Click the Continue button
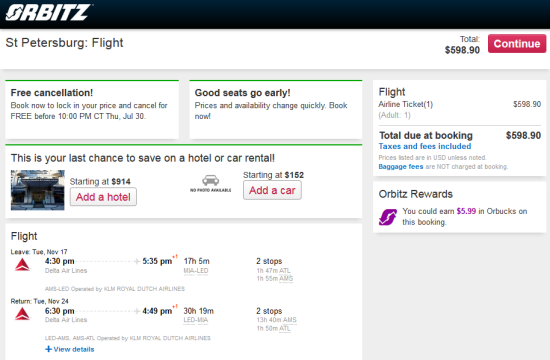 pos(517,44)
